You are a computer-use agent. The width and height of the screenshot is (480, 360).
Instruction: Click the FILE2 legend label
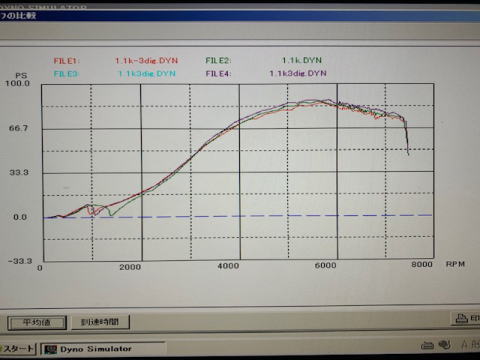(218, 61)
